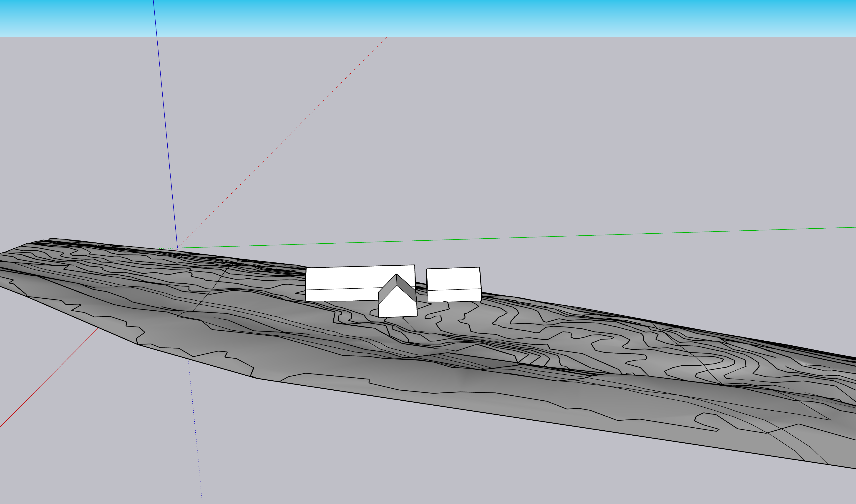Select the smaller white box building on right
This screenshot has height=504, width=856.
[x=454, y=284]
